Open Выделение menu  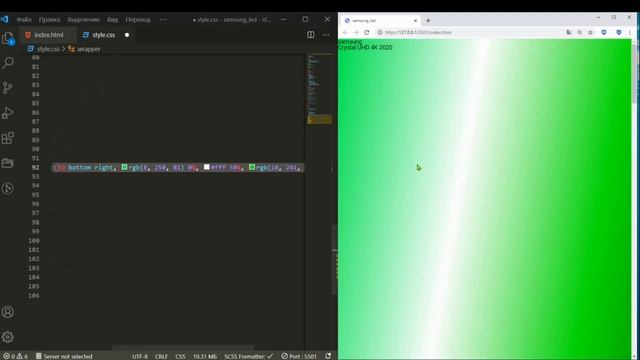pyautogui.click(x=83, y=20)
